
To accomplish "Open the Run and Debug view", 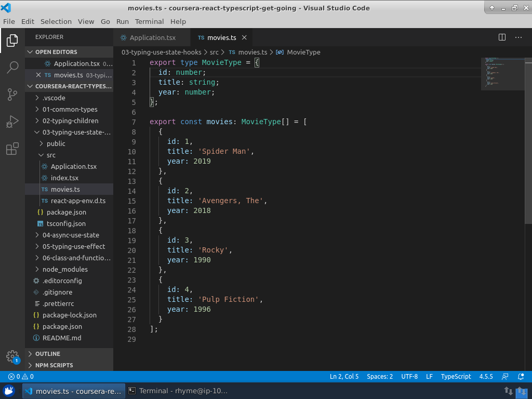I will click(x=12, y=122).
